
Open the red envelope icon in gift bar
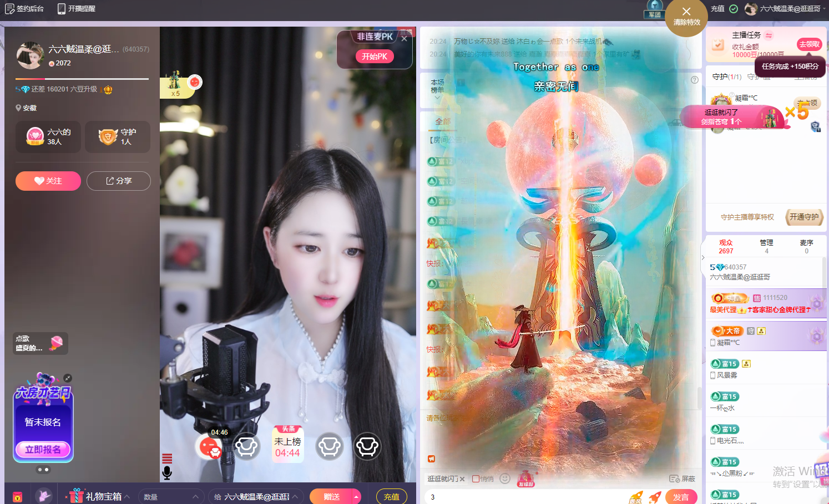click(18, 497)
